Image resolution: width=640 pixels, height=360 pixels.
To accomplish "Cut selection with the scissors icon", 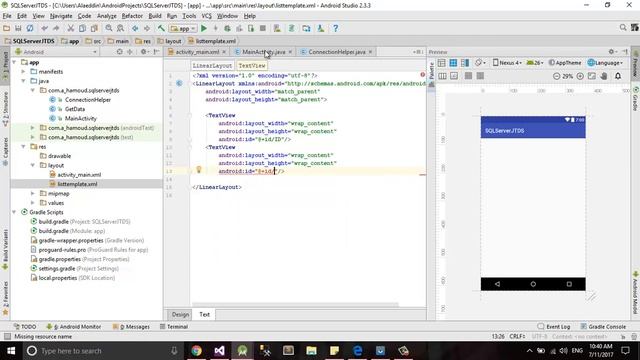I will pyautogui.click(x=71, y=28).
